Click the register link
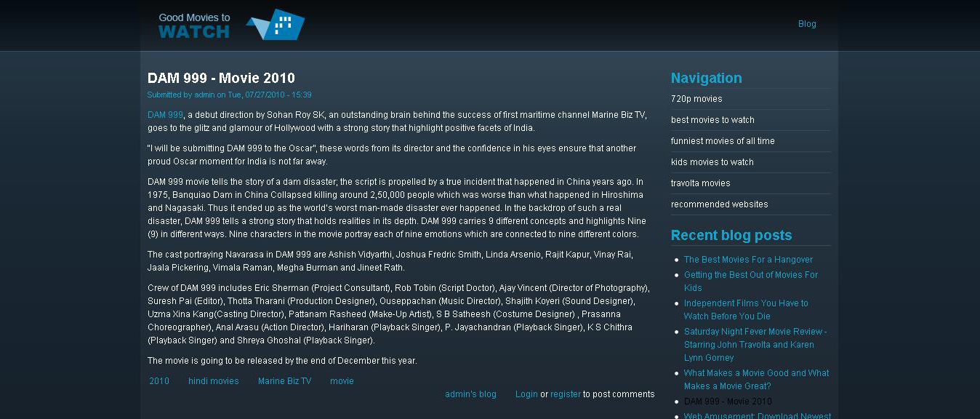This screenshot has height=419, width=980. tap(565, 394)
